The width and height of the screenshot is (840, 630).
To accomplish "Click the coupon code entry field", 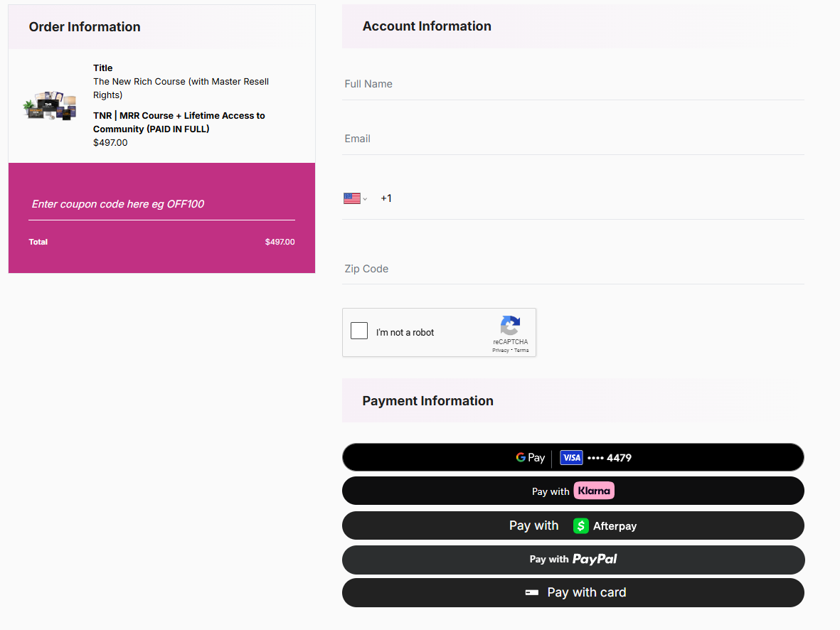I will [x=161, y=204].
